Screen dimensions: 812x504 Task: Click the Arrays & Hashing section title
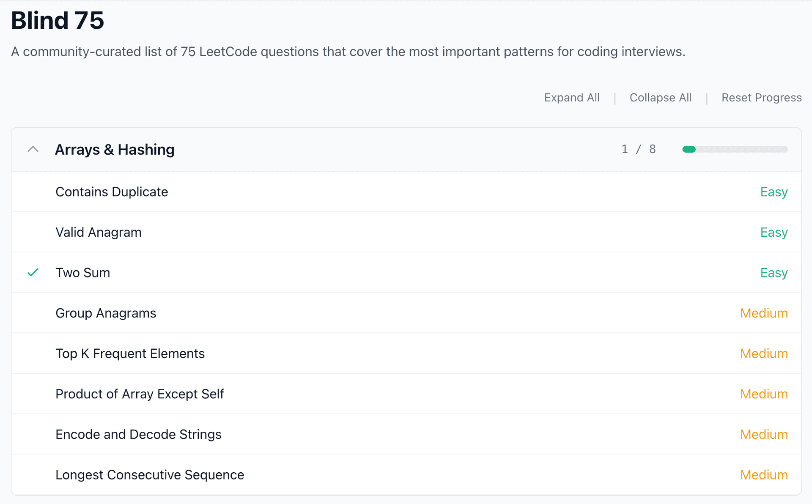pos(115,150)
